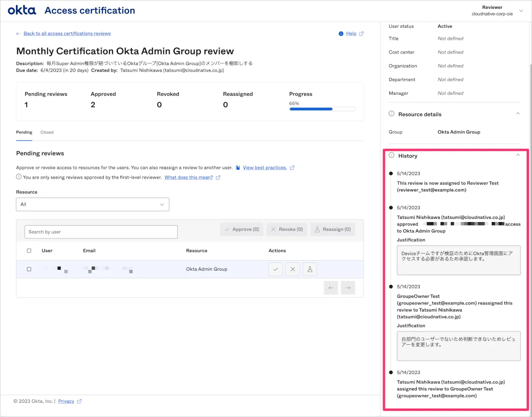Click the Help info icon
The width and height of the screenshot is (532, 417).
pyautogui.click(x=341, y=34)
